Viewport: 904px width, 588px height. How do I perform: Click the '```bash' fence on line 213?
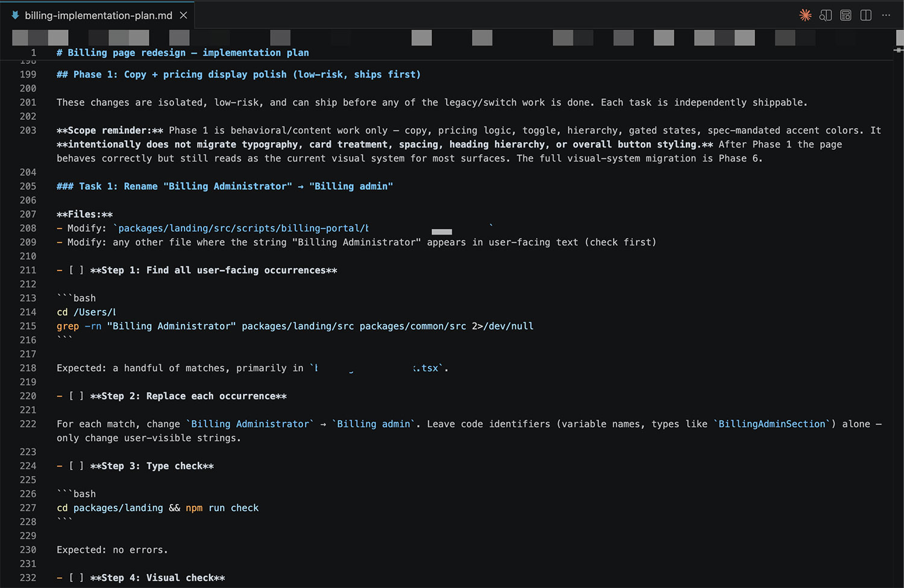[x=76, y=298]
